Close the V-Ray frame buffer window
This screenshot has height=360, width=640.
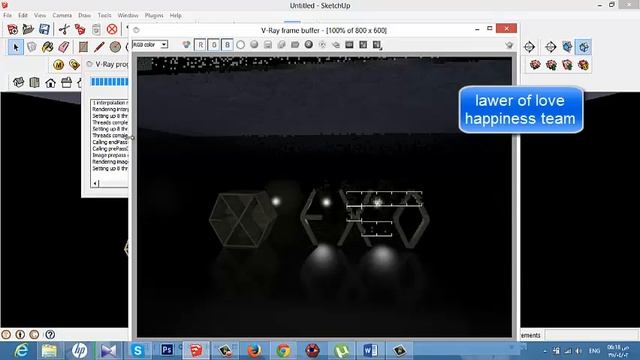pyautogui.click(x=507, y=29)
